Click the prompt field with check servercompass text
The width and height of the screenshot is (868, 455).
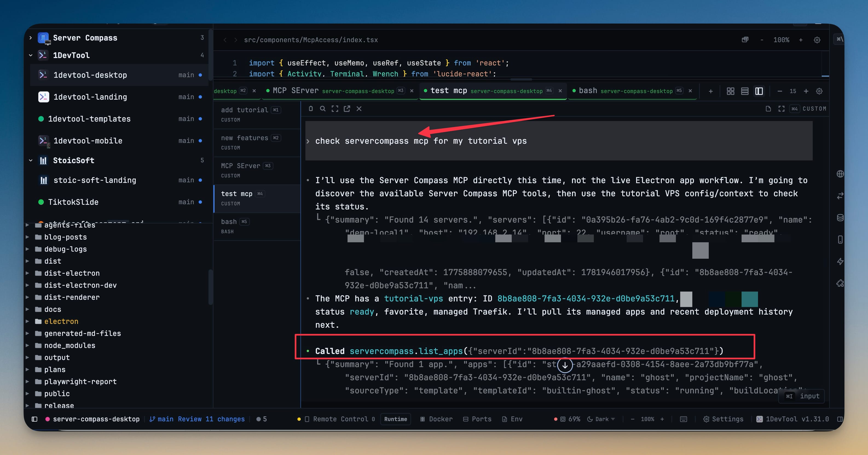click(559, 141)
